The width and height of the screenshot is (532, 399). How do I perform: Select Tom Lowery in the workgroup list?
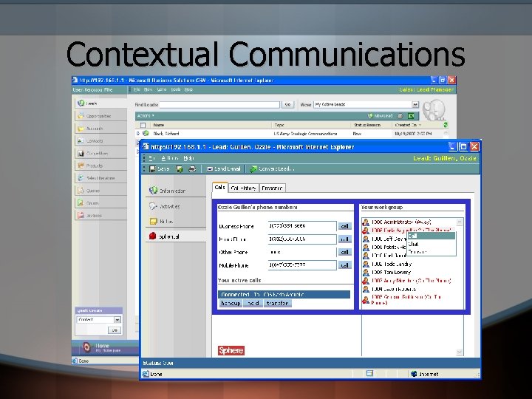tap(391, 272)
